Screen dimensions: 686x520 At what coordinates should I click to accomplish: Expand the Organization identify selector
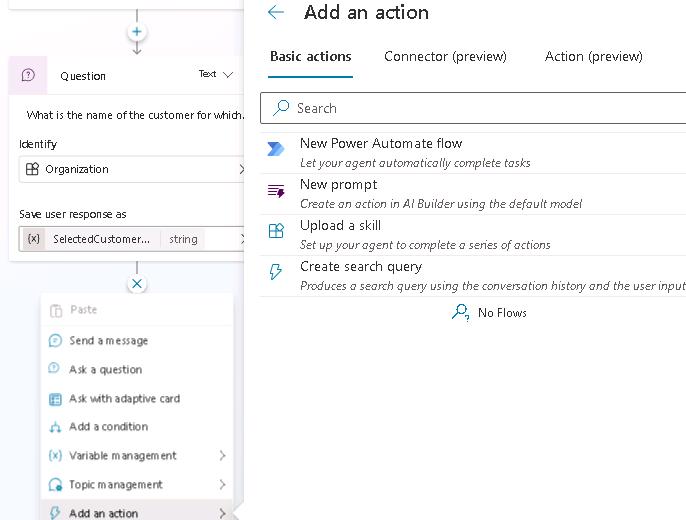click(240, 169)
